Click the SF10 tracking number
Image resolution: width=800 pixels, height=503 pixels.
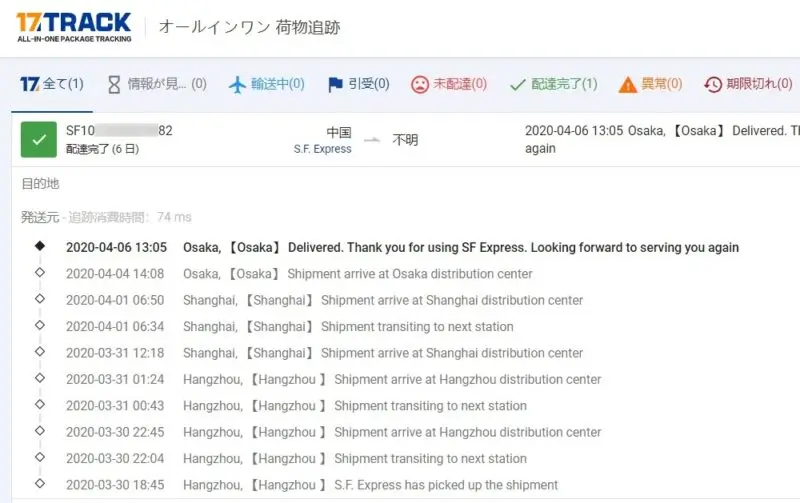tap(119, 131)
